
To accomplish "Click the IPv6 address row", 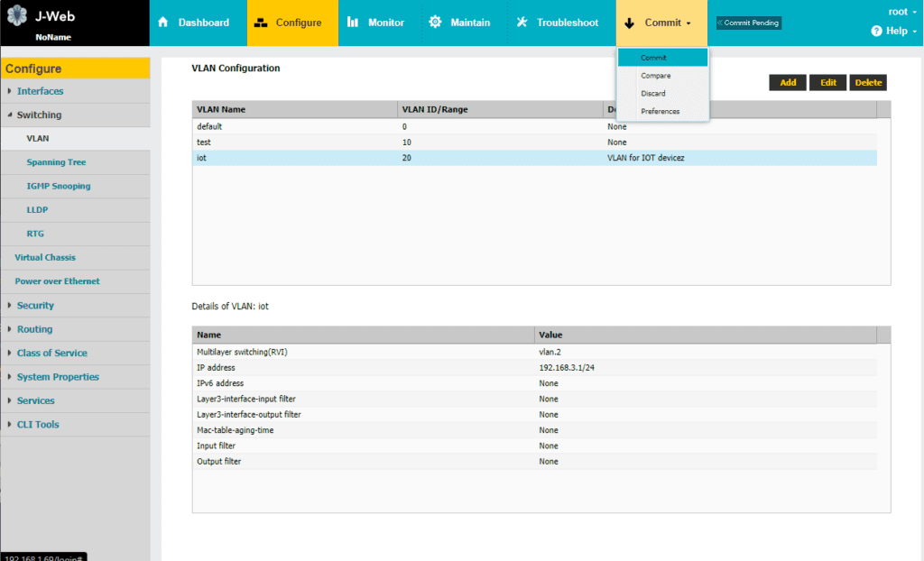I will coord(534,383).
